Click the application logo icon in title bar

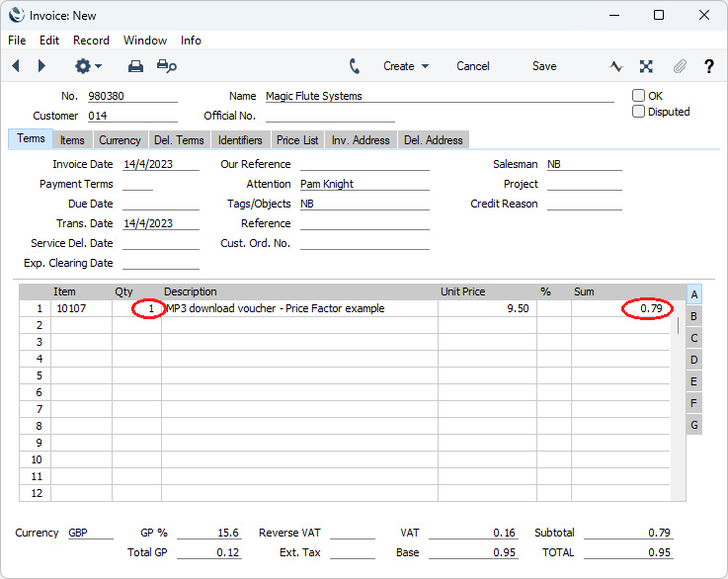[x=16, y=15]
